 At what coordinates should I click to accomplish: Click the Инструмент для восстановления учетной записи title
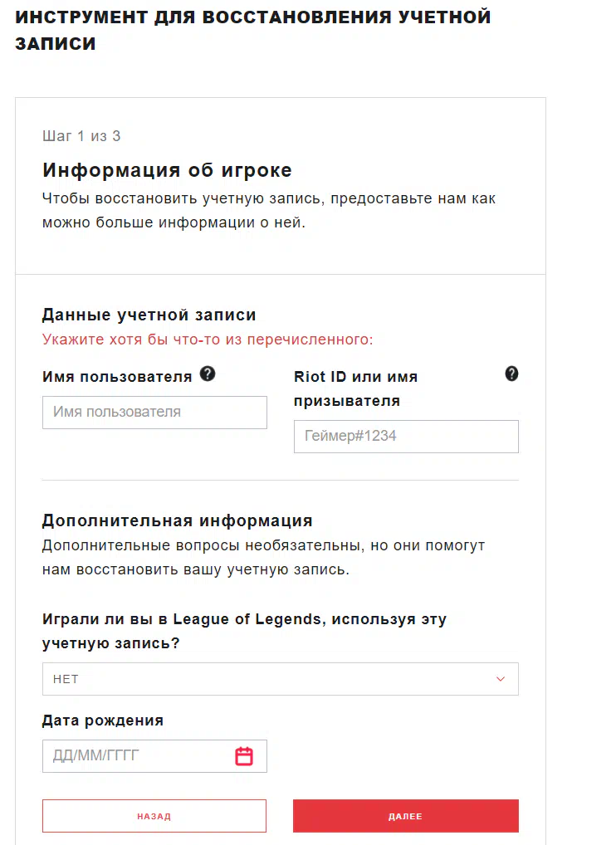click(x=252, y=30)
